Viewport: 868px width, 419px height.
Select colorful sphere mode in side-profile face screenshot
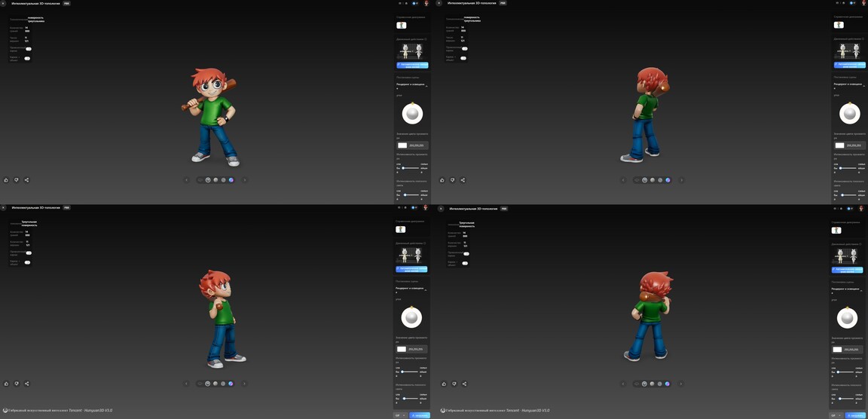[231, 384]
